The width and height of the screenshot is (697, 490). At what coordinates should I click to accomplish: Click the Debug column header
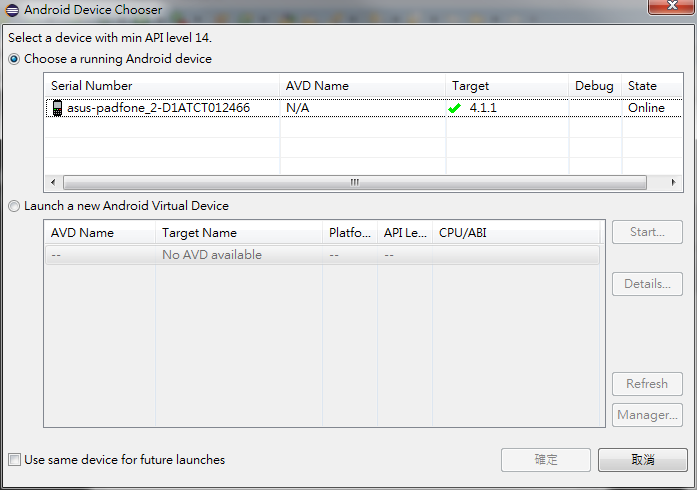[x=595, y=85]
